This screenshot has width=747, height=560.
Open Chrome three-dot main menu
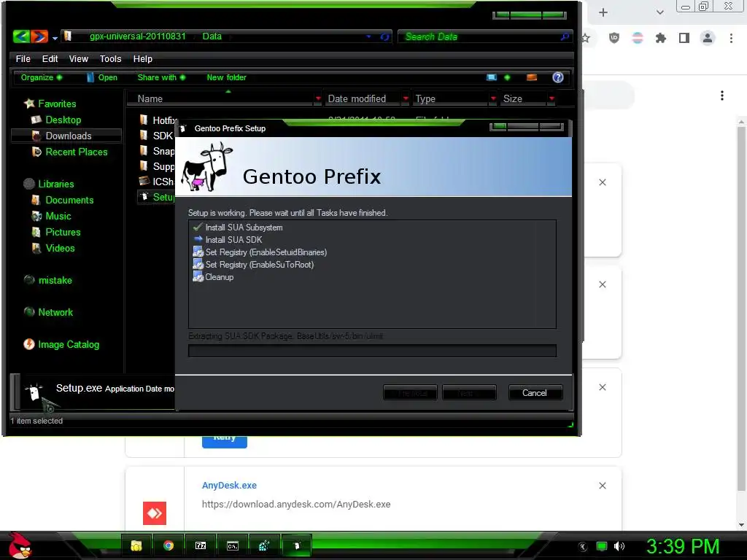click(x=731, y=38)
